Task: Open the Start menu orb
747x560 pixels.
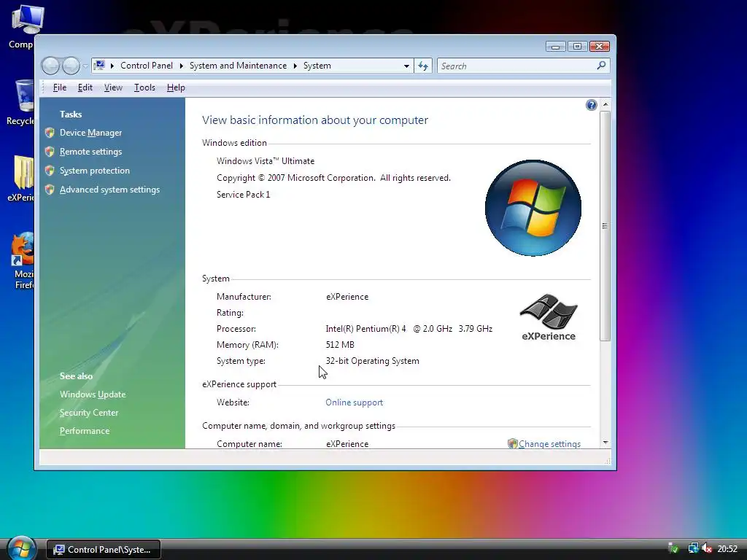Action: pos(21,548)
